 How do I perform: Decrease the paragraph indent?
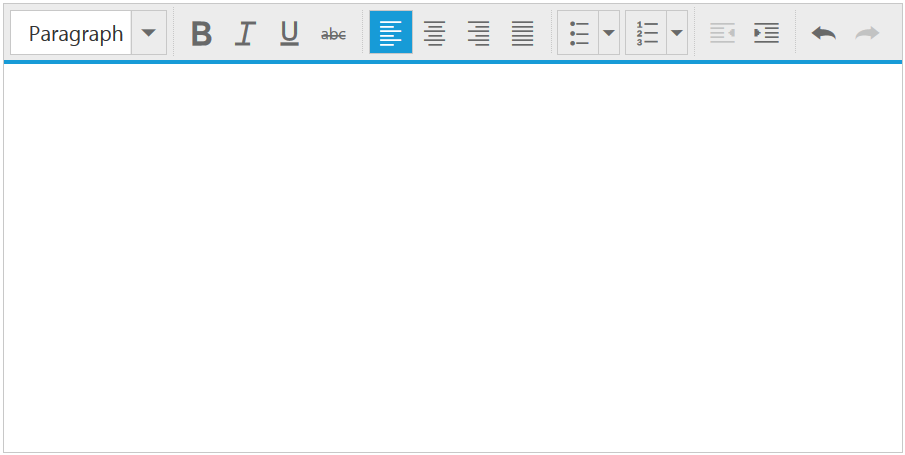point(722,33)
